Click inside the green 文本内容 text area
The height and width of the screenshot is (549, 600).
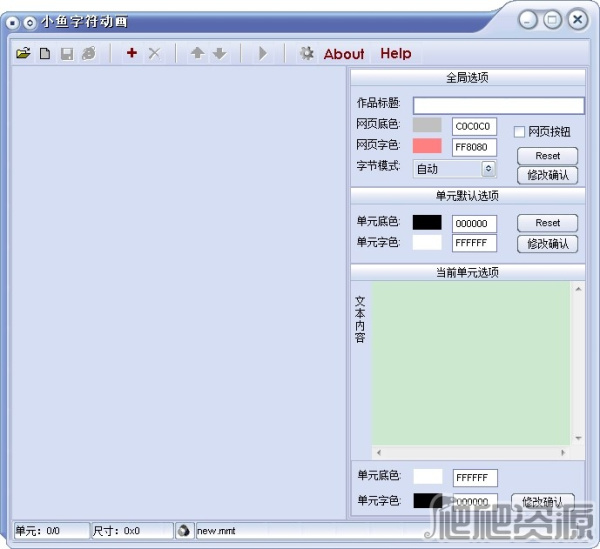point(471,363)
